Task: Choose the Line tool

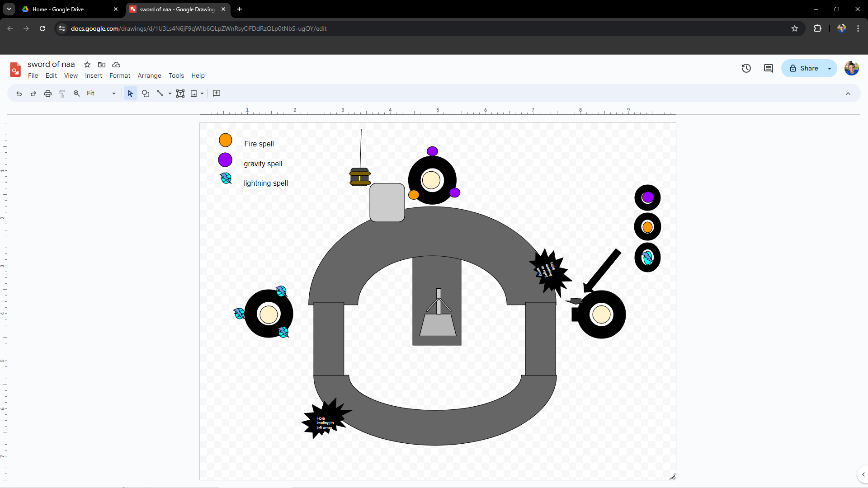Action: tap(160, 94)
